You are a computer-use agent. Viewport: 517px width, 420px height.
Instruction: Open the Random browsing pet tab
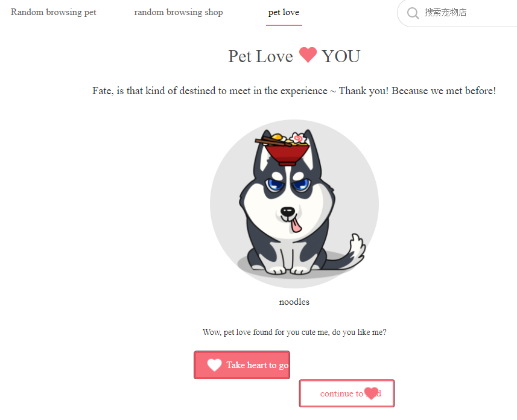(x=54, y=12)
